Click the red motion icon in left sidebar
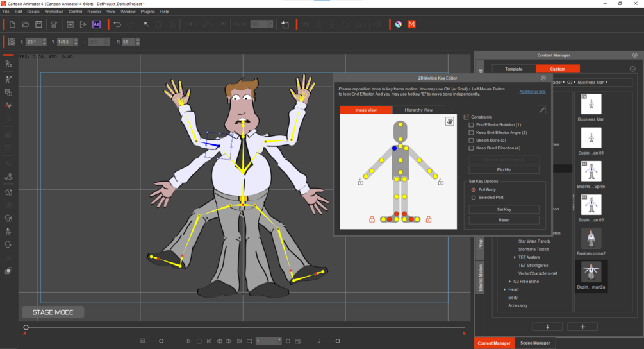Viewport: 644px width, 349px height. pos(8,106)
